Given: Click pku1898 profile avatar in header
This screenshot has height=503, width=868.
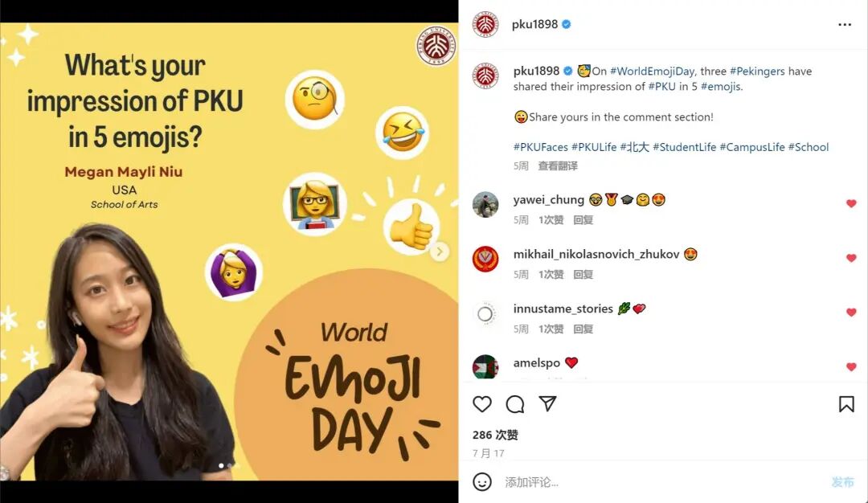Looking at the screenshot, I should [485, 25].
